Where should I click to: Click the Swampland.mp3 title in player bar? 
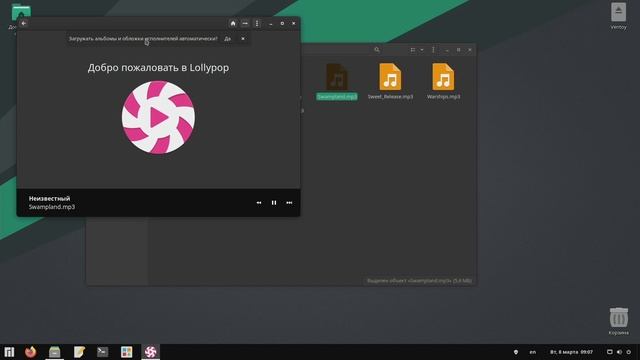(52, 207)
